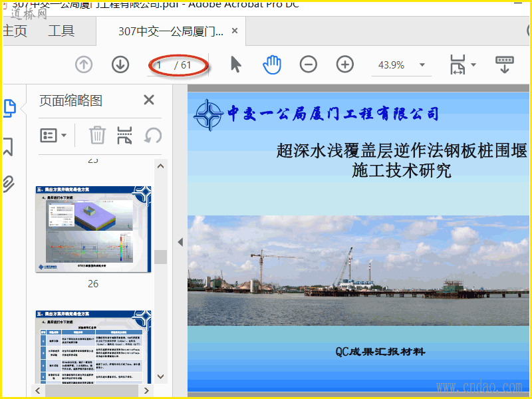Click the fit width page display icon
Screen dimensions: 532x399
pos(458,65)
